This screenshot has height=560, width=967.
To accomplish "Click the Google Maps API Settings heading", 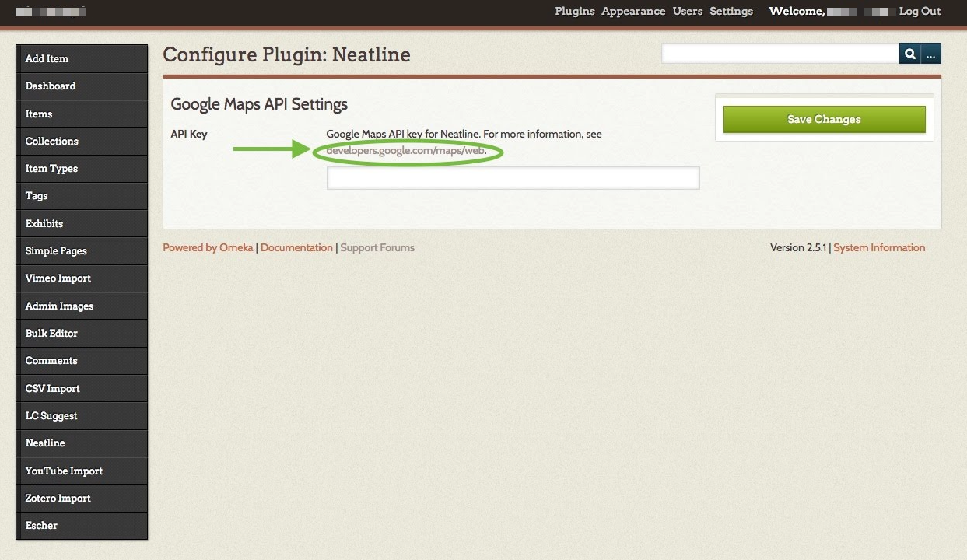I will [x=259, y=104].
